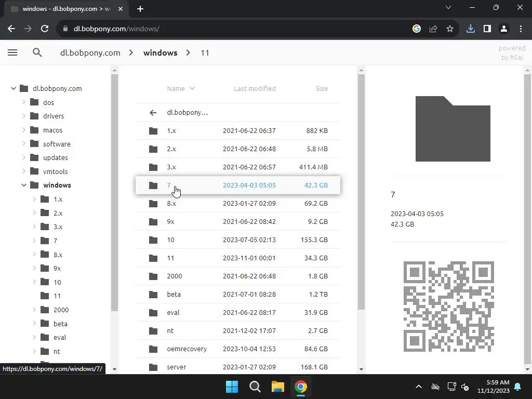Open the h5ai search tool
This screenshot has width=532, height=399.
[x=37, y=52]
